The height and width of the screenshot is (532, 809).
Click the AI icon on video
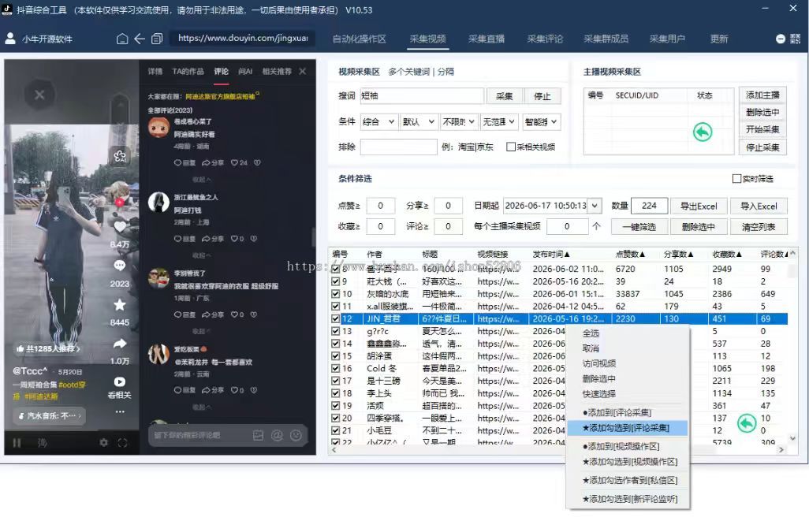[x=120, y=156]
